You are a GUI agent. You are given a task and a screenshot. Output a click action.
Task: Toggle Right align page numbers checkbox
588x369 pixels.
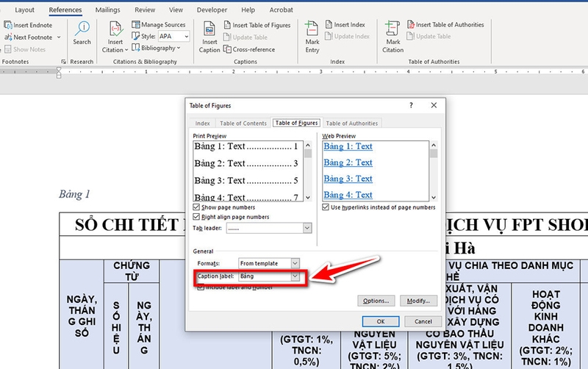click(196, 218)
